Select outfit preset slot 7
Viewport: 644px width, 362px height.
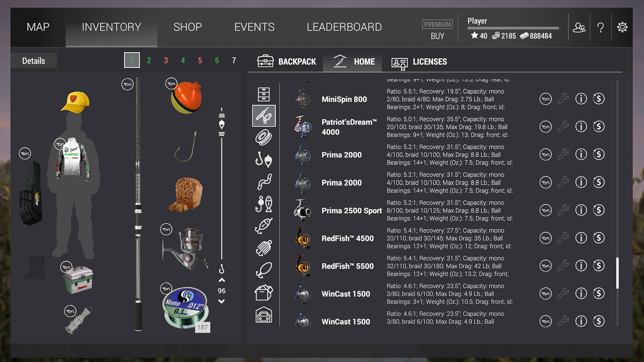[234, 60]
